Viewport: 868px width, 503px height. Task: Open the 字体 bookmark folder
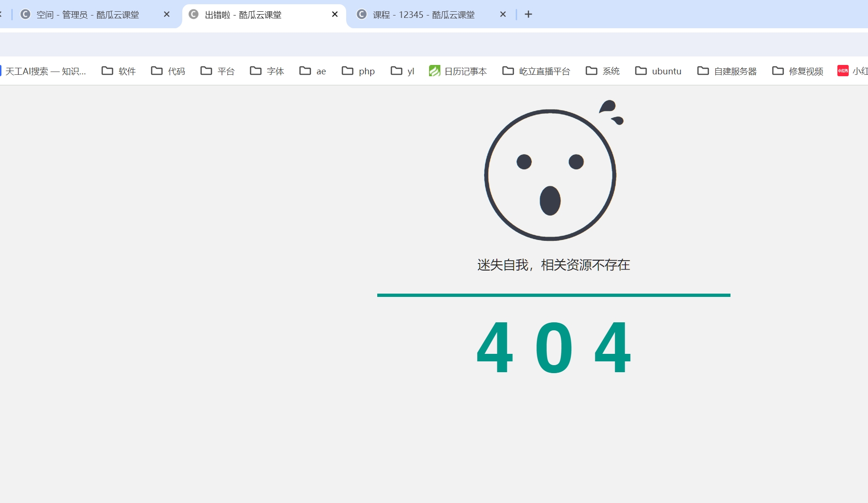coord(267,71)
